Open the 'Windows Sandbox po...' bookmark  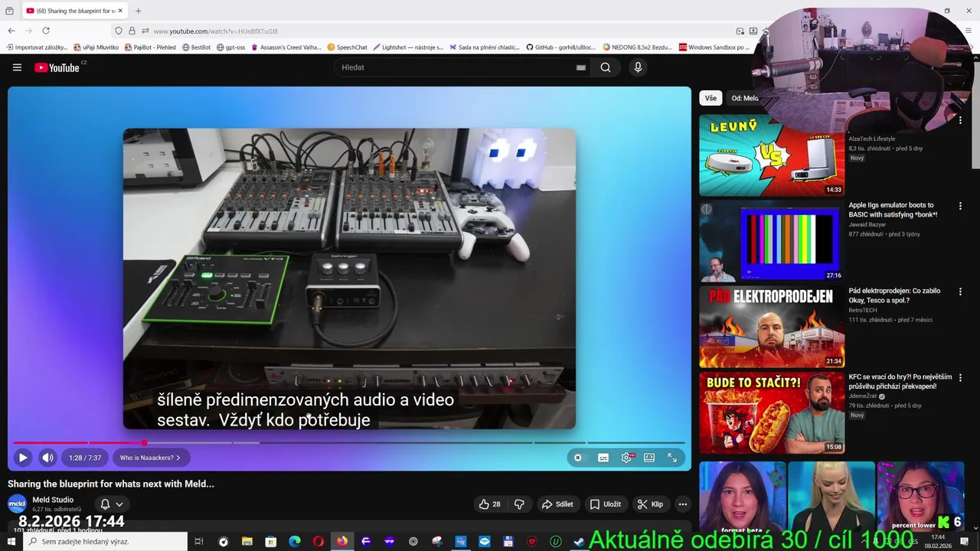coord(714,47)
